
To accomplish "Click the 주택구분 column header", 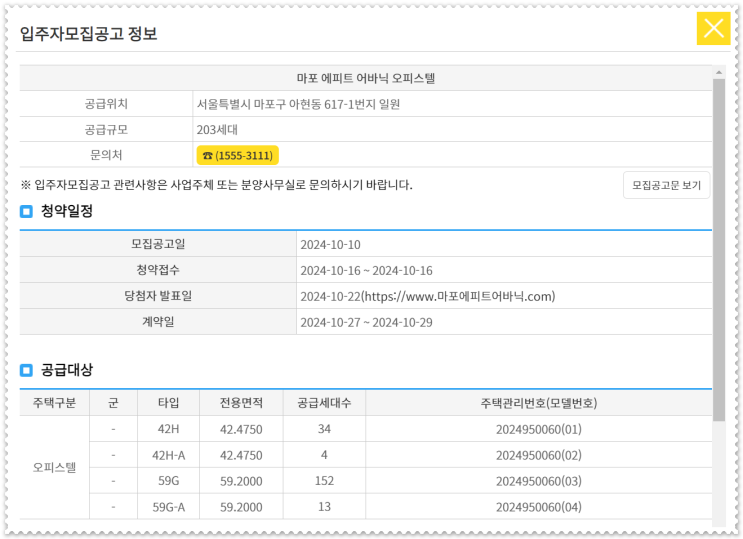I will (54, 403).
